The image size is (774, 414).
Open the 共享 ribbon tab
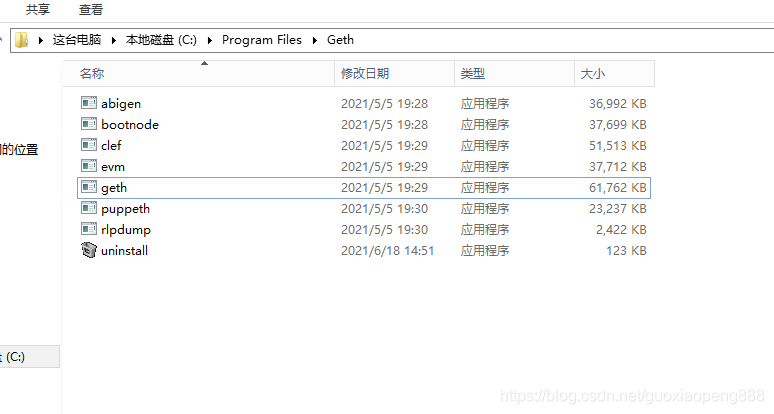[x=38, y=9]
